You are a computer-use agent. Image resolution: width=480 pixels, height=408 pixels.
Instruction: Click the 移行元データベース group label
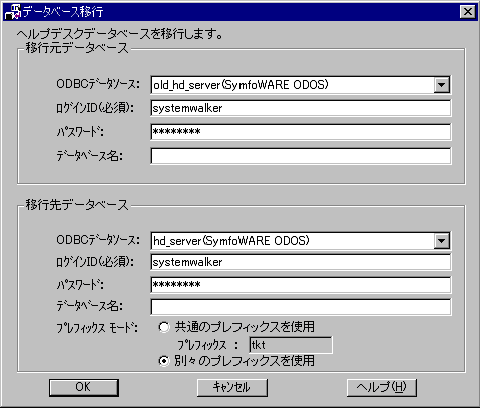(77, 48)
